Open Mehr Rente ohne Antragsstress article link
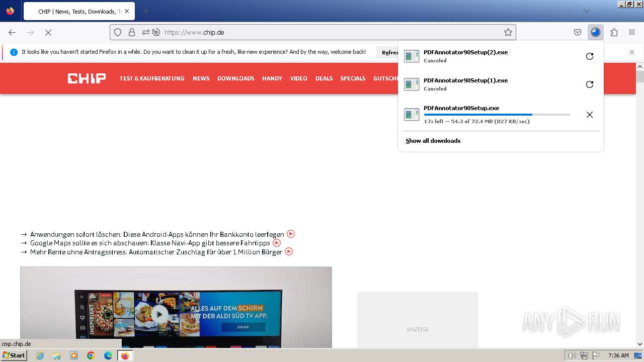This screenshot has width=644, height=362. 156,252
